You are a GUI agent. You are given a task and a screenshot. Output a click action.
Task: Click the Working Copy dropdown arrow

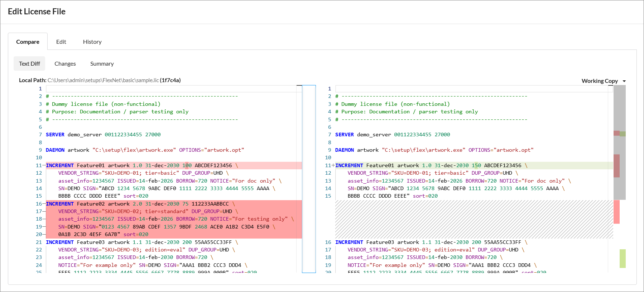[624, 81]
